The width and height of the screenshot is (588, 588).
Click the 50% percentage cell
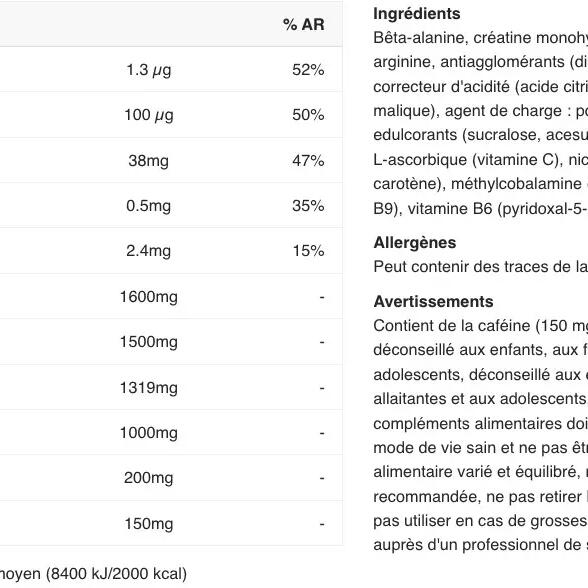tap(308, 115)
